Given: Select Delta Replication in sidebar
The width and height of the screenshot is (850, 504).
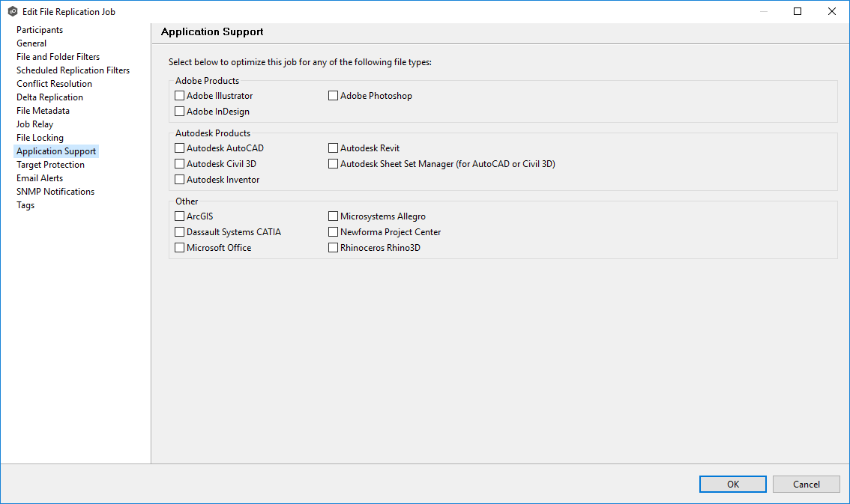Looking at the screenshot, I should (49, 97).
